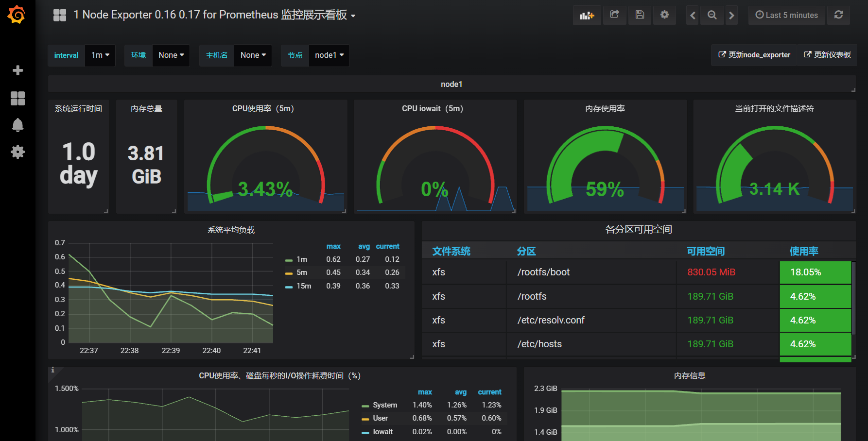Click the 3.14 K file descriptors gauge
This screenshot has height=441, width=868.
pyautogui.click(x=774, y=188)
